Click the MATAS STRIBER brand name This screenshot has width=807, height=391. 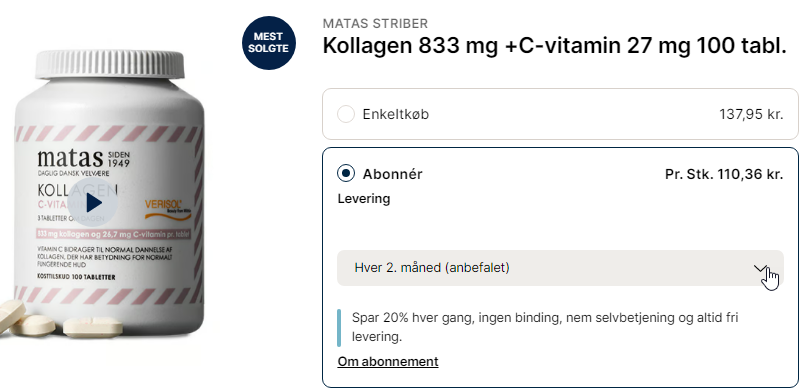(375, 24)
